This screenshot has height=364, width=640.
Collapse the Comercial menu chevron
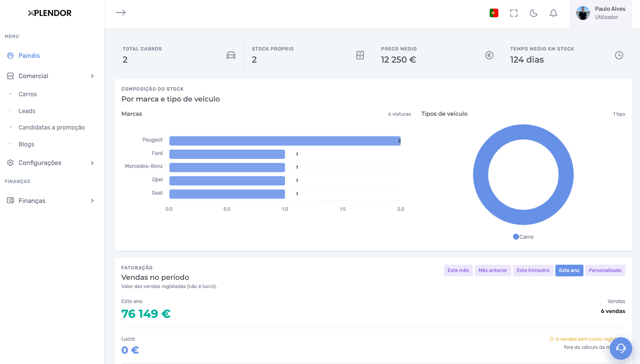pyautogui.click(x=92, y=76)
